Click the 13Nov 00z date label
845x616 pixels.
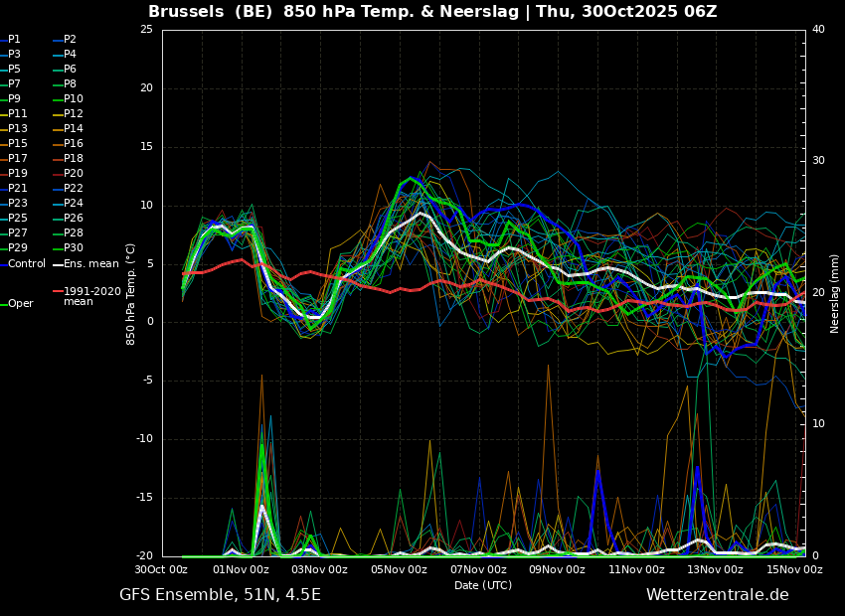point(715,569)
